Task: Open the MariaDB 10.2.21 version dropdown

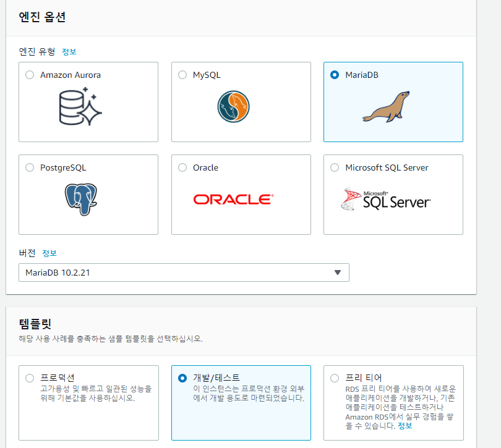Action: (x=184, y=272)
